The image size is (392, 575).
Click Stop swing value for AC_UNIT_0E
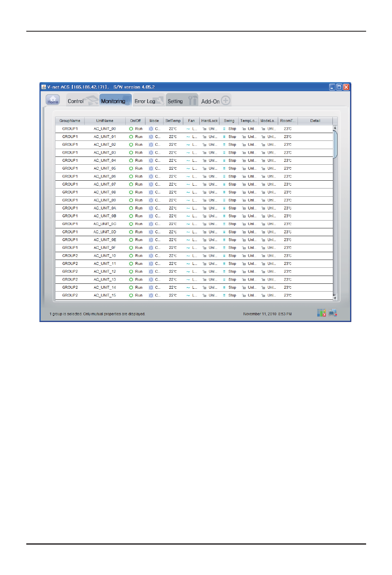pyautogui.click(x=232, y=240)
